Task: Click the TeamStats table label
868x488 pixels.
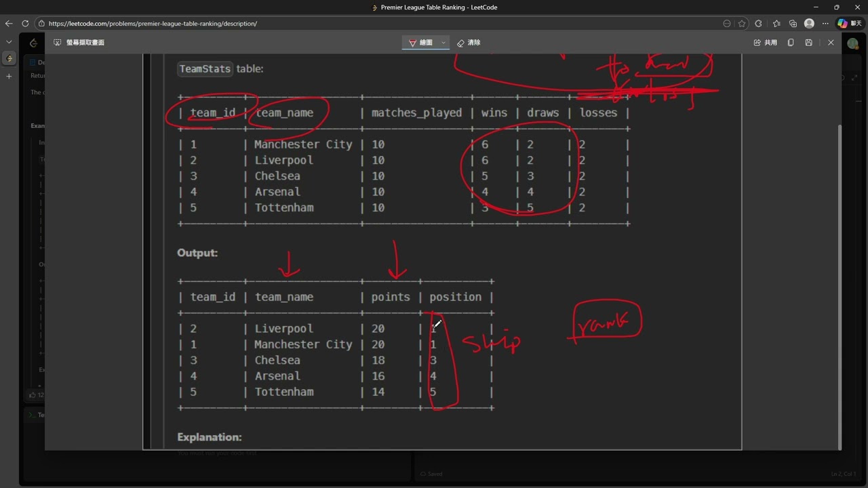Action: [205, 68]
